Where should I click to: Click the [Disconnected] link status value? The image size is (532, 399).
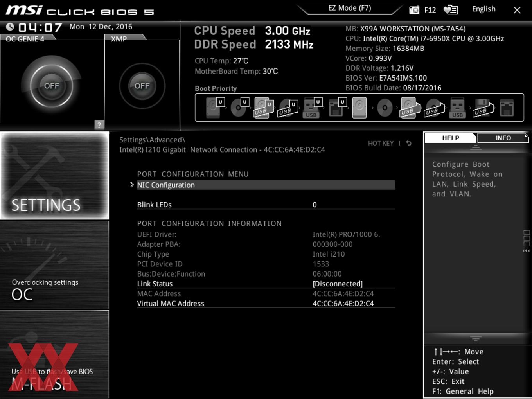[x=338, y=284]
